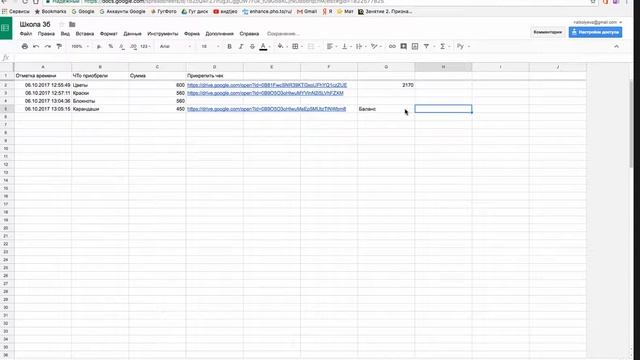Screen dimensions: 640x360
Task: Select the cell with value 2170
Action: pyautogui.click(x=386, y=85)
